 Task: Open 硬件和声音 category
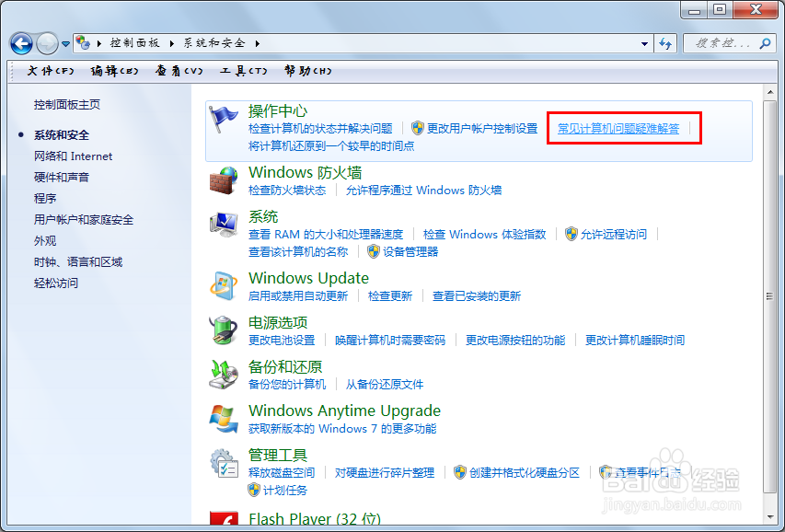(x=62, y=178)
